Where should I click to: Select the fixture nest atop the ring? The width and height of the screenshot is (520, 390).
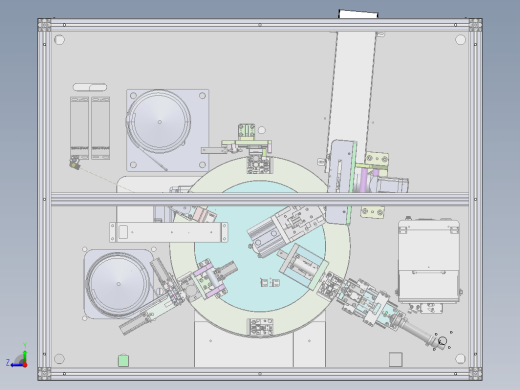260,165
